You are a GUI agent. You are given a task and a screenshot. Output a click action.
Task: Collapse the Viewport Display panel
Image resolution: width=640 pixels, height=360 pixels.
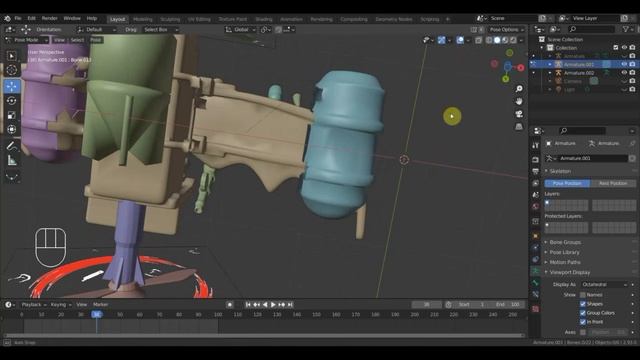[x=570, y=272]
